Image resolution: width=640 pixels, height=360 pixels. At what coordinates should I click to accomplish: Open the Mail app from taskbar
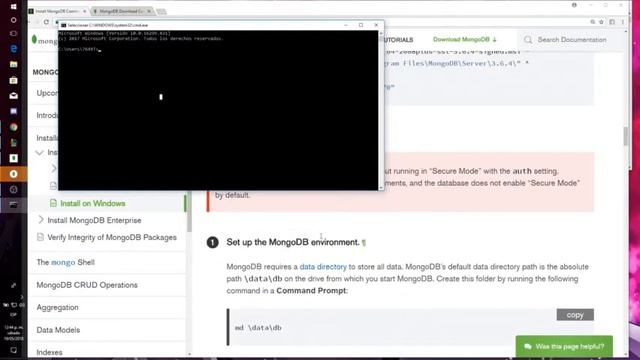[x=13, y=96]
